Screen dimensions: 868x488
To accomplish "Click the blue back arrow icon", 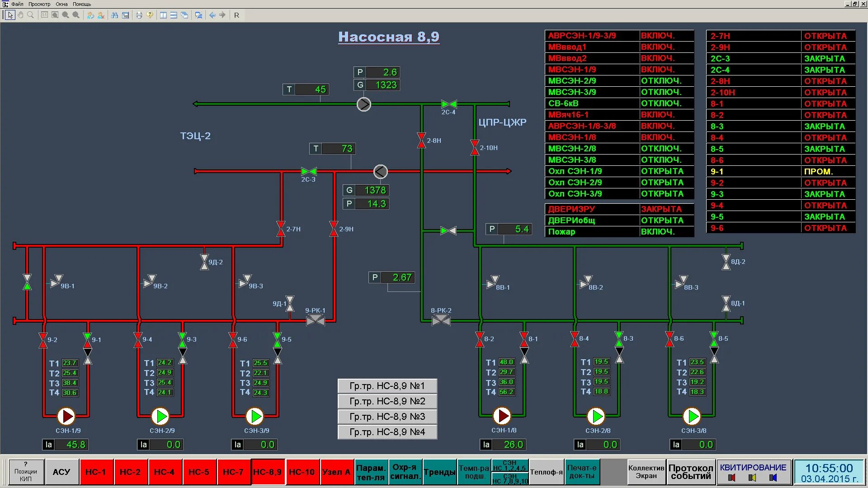I will 212,15.
